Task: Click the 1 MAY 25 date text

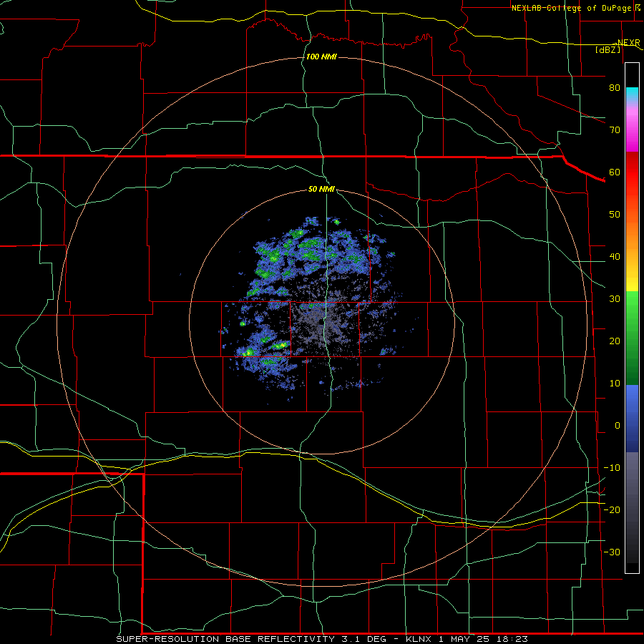Action: tap(463, 639)
